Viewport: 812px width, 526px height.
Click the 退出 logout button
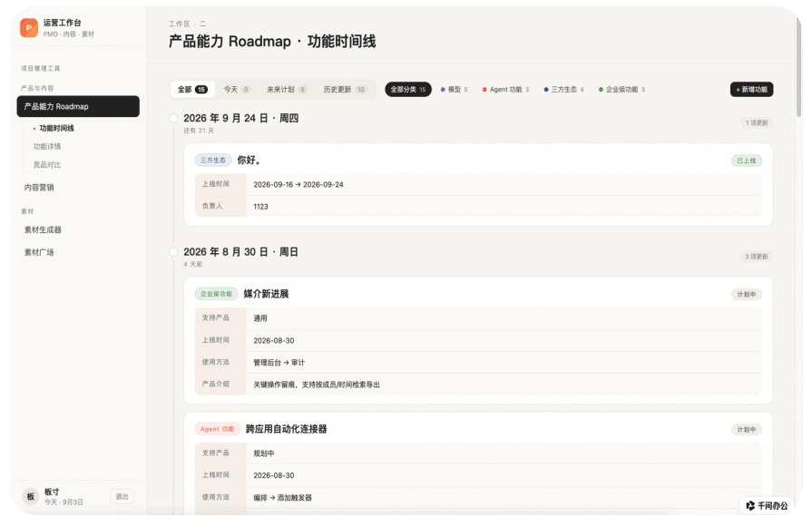122,496
